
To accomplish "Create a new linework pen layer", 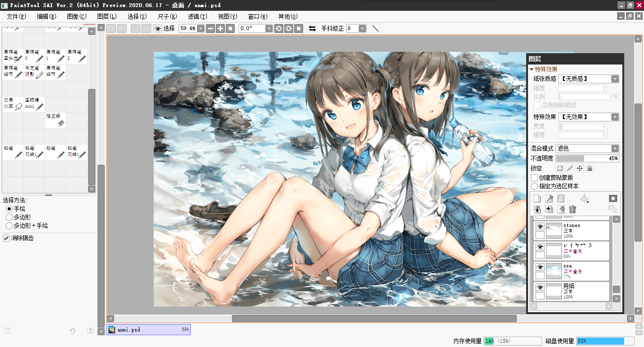I will coord(549,199).
